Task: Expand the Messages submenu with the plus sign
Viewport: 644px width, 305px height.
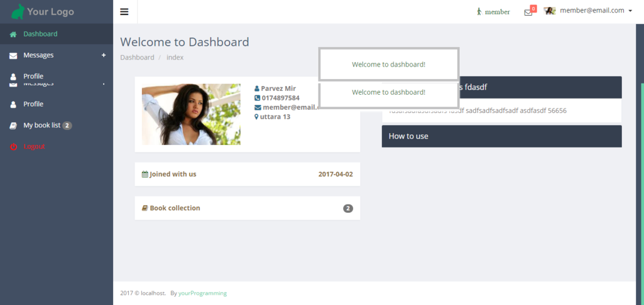Action: click(104, 55)
